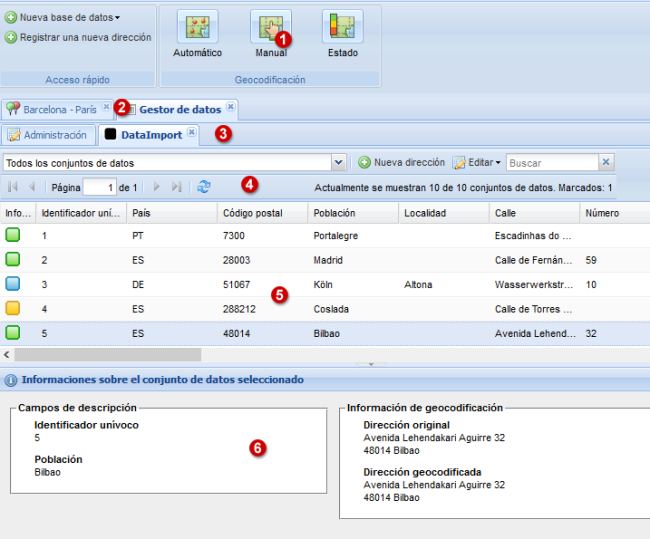Collapse the info panel splitter arrow
This screenshot has height=539, width=650.
pos(371,364)
